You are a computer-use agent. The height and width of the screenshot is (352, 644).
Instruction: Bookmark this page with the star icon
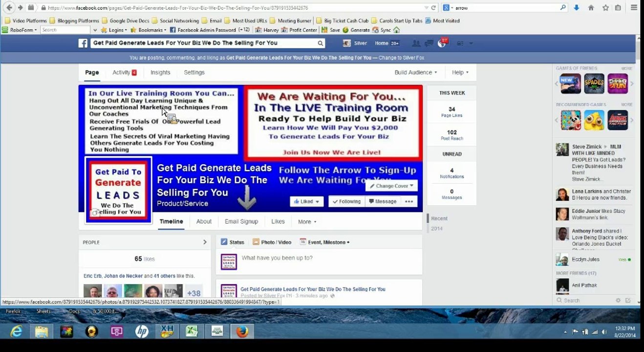click(x=605, y=8)
